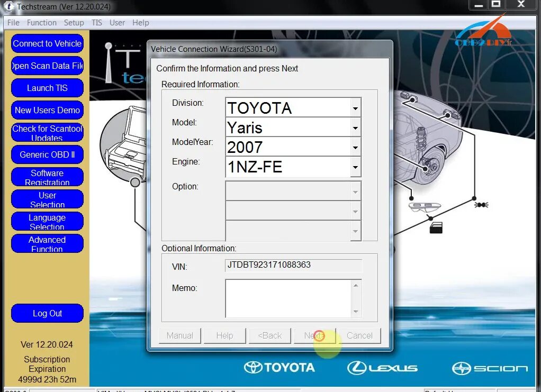The image size is (541, 392).
Task: Click the Scion logo
Action: 490,369
